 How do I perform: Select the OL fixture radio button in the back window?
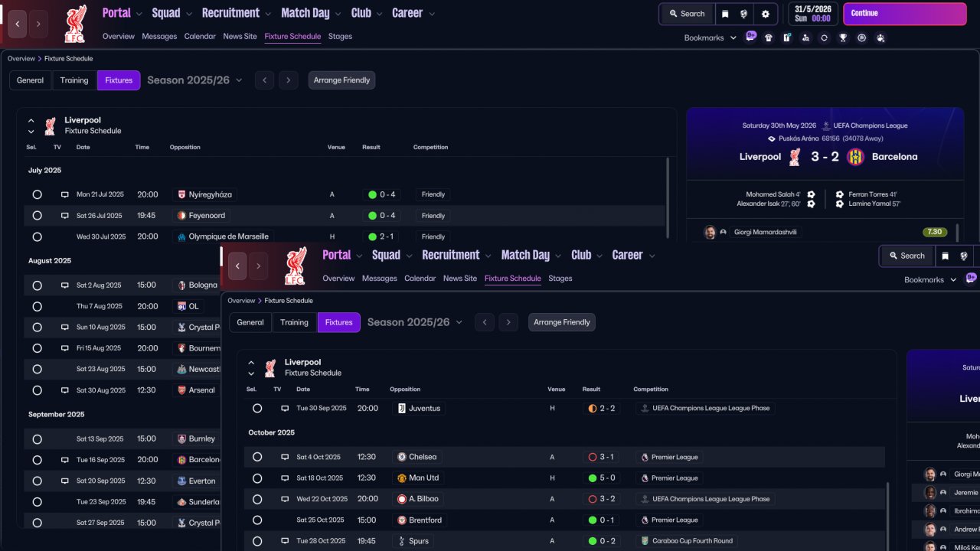click(37, 306)
